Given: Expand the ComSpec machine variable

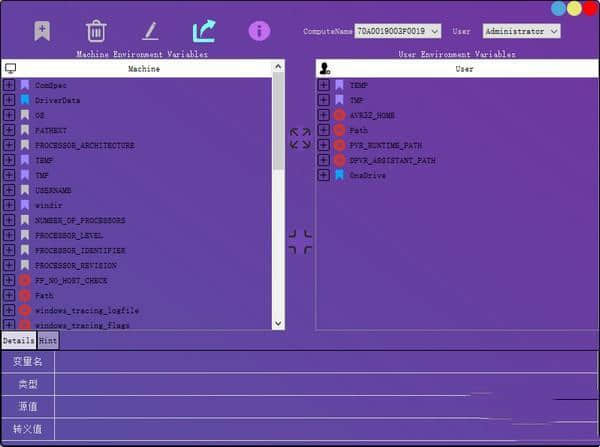Looking at the screenshot, I should pyautogui.click(x=9, y=86).
